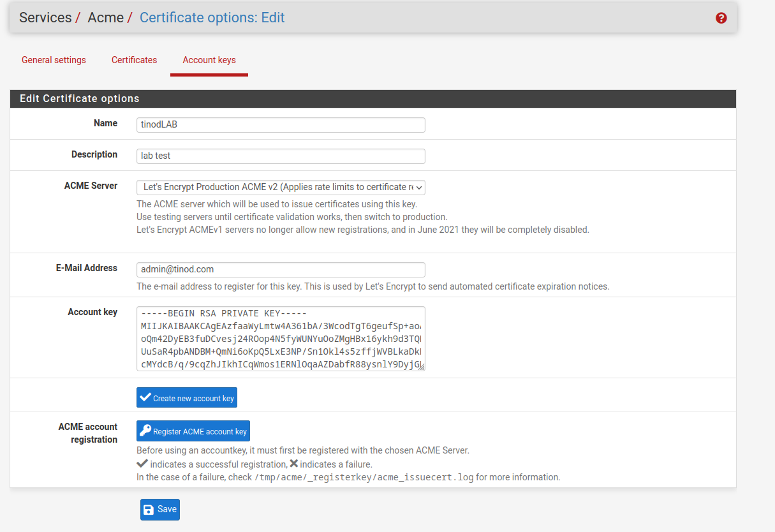Select the Account keys tab
Image resolution: width=775 pixels, height=532 pixels.
coord(209,60)
